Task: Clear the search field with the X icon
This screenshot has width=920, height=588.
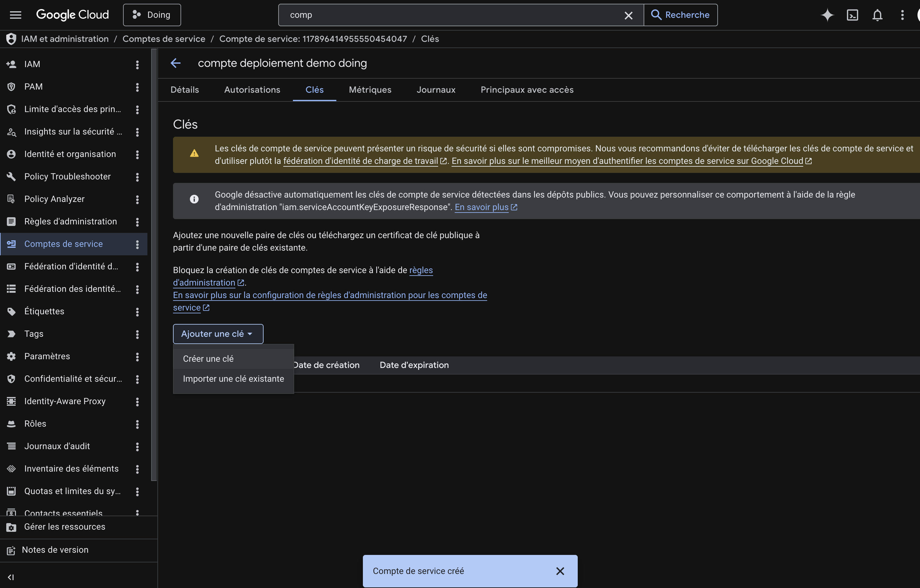Action: point(629,15)
